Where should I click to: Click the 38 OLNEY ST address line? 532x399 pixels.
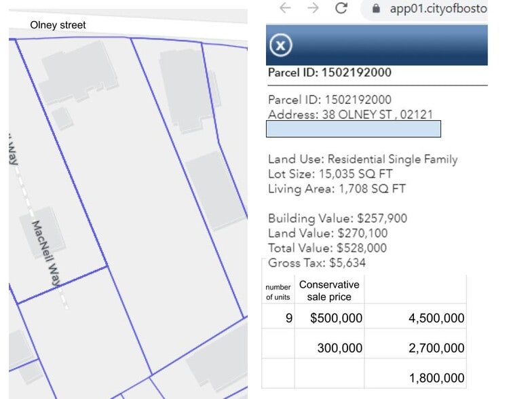tap(350, 115)
